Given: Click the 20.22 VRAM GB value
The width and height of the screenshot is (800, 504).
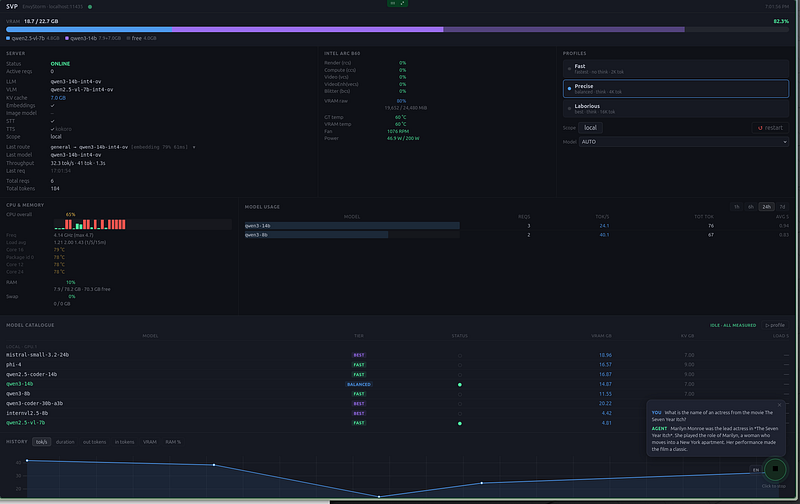Looking at the screenshot, I should coord(605,404).
